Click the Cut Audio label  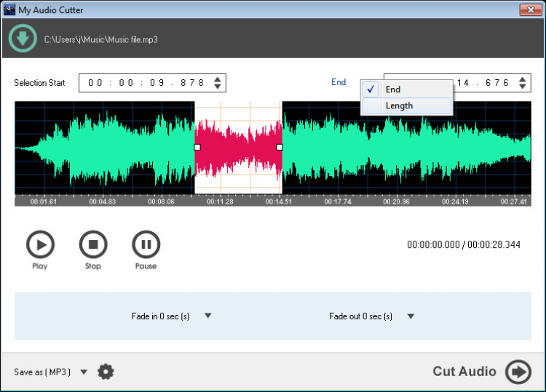click(464, 372)
